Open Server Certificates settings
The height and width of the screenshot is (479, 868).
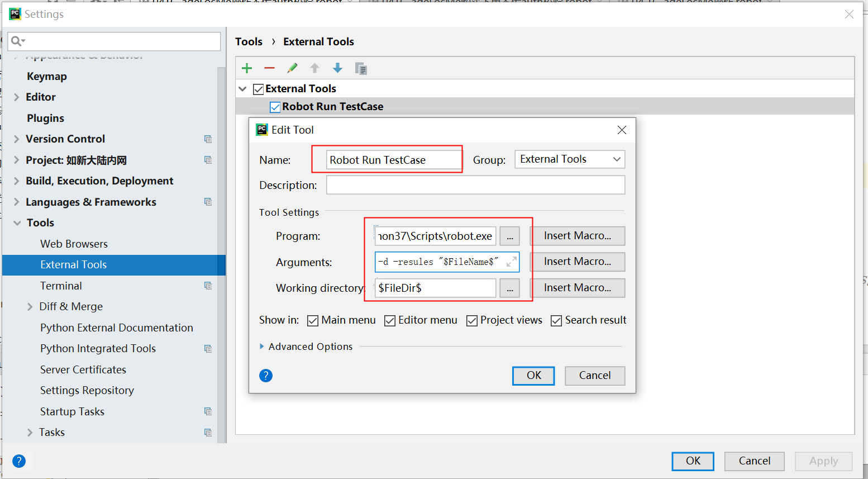(83, 369)
